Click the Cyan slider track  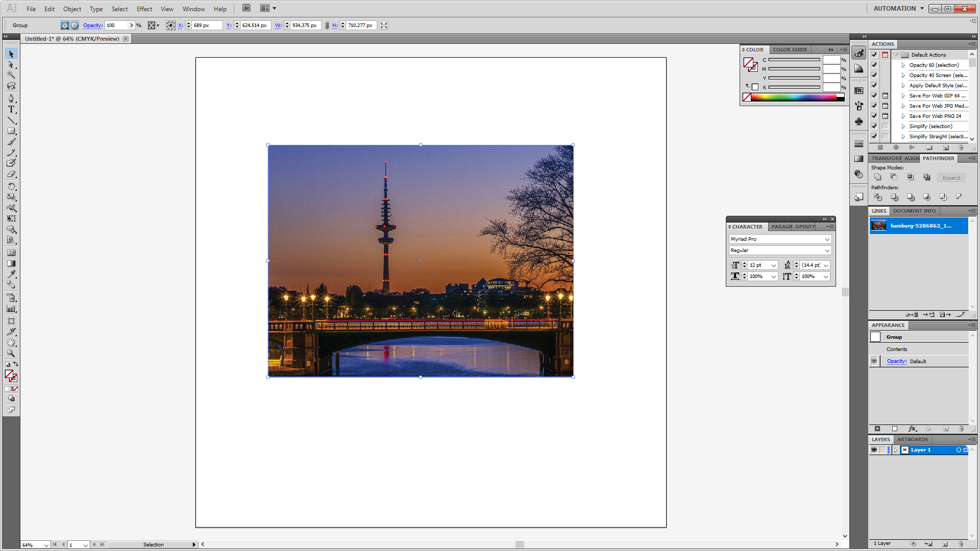(794, 60)
